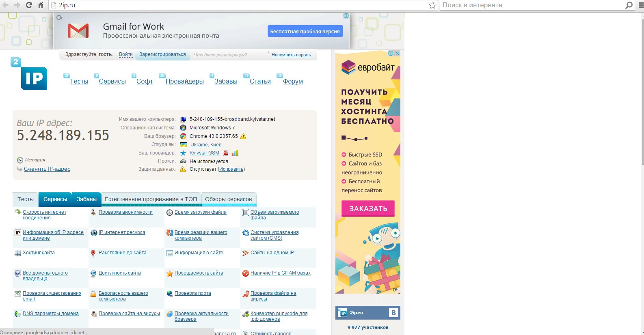This screenshot has height=335, width=644.
Task: Go to browser home page icon
Action: click(x=41, y=5)
